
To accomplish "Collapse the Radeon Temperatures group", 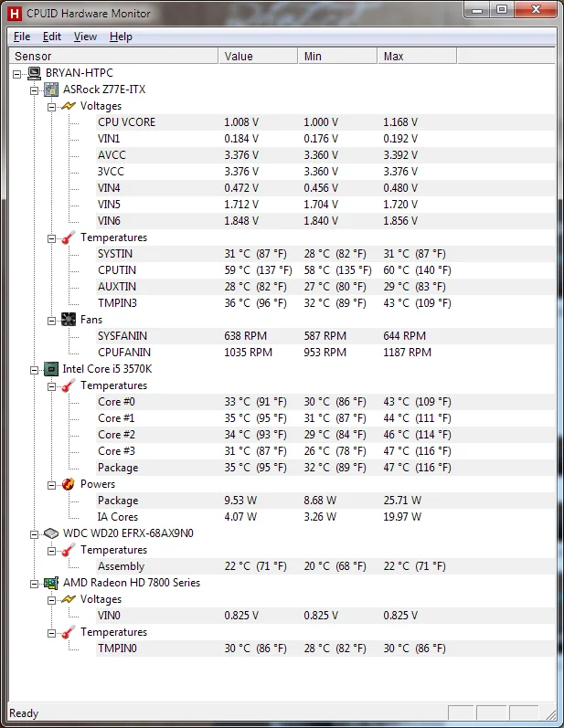I will point(51,633).
